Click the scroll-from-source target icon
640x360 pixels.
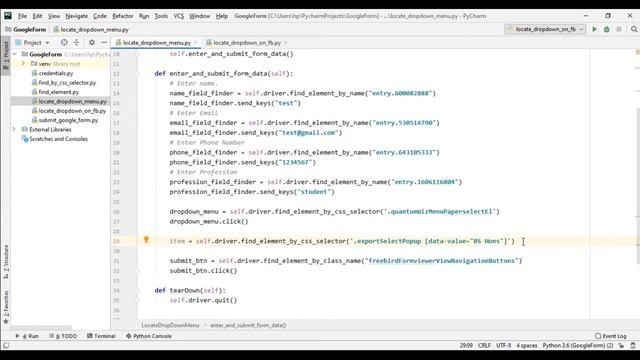coord(64,42)
